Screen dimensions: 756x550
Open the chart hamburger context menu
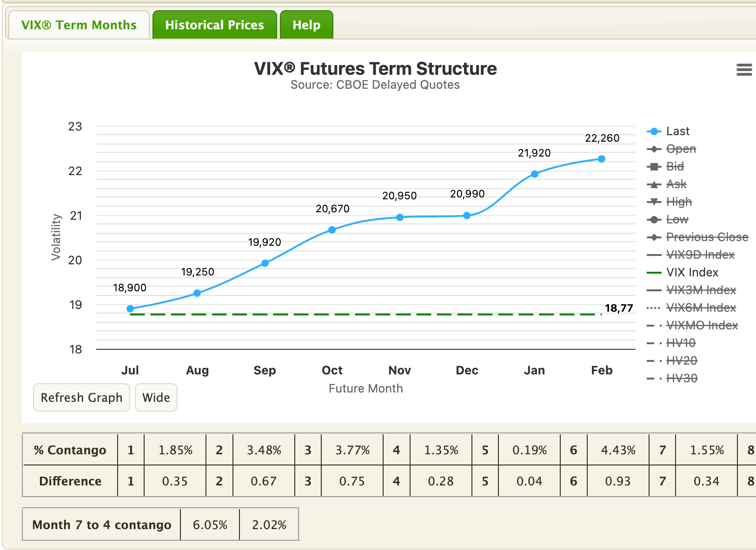(x=744, y=70)
